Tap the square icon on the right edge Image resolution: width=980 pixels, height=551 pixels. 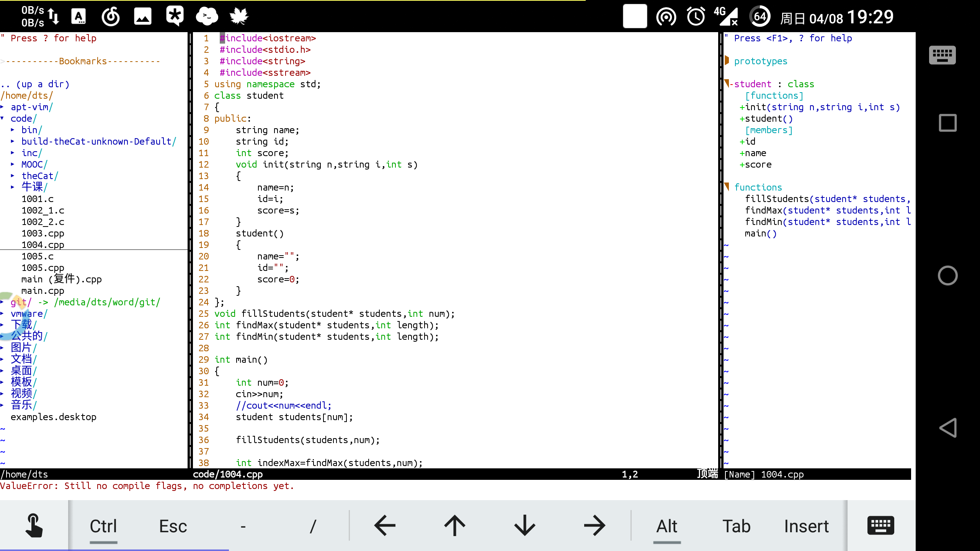(x=947, y=123)
